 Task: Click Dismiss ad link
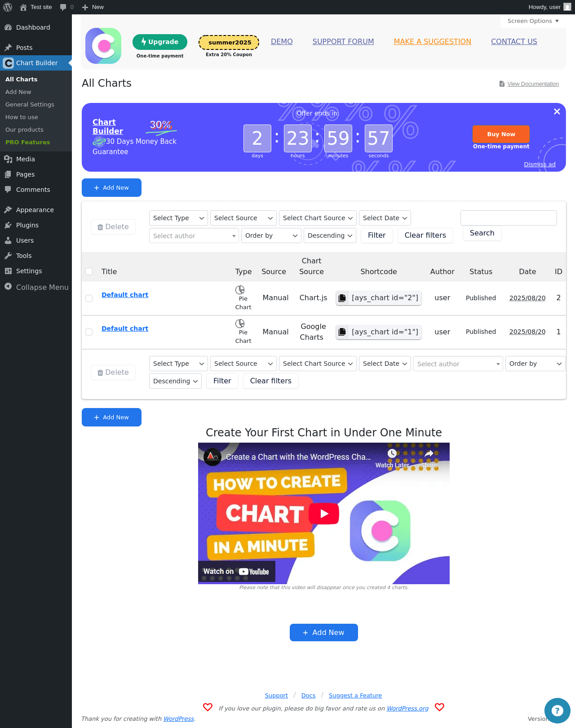tap(540, 164)
